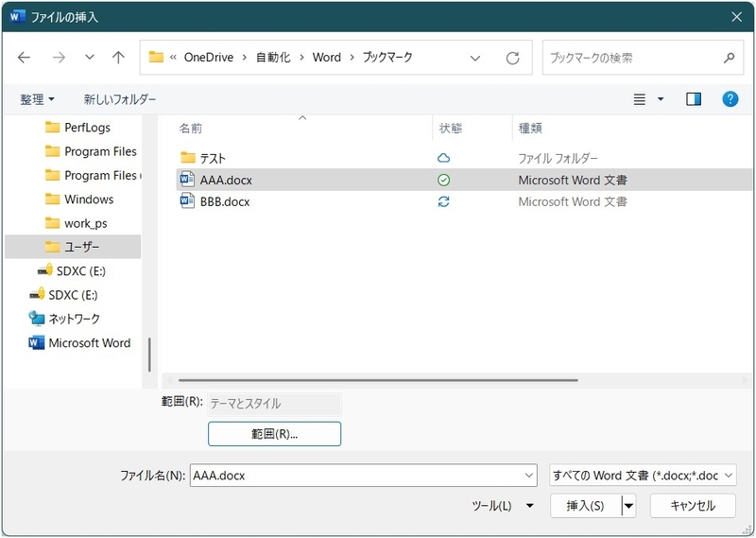Click green synced checkmark for AAA.docx
The height and width of the screenshot is (538, 756).
[x=443, y=180]
